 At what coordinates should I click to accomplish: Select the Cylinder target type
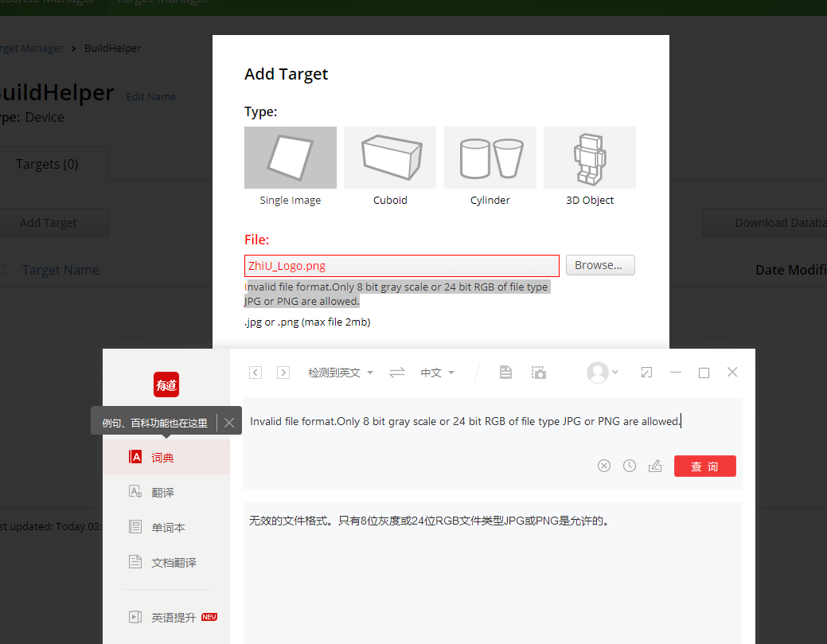point(490,157)
